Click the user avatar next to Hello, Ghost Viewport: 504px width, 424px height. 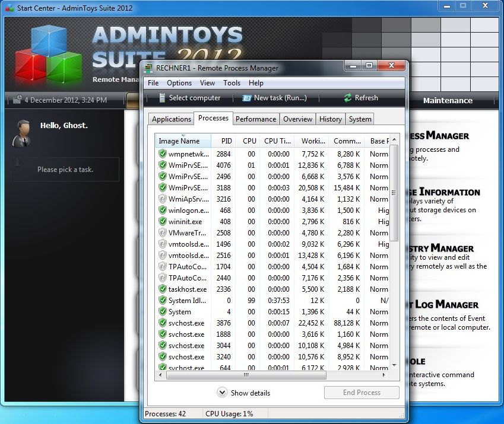tap(23, 132)
